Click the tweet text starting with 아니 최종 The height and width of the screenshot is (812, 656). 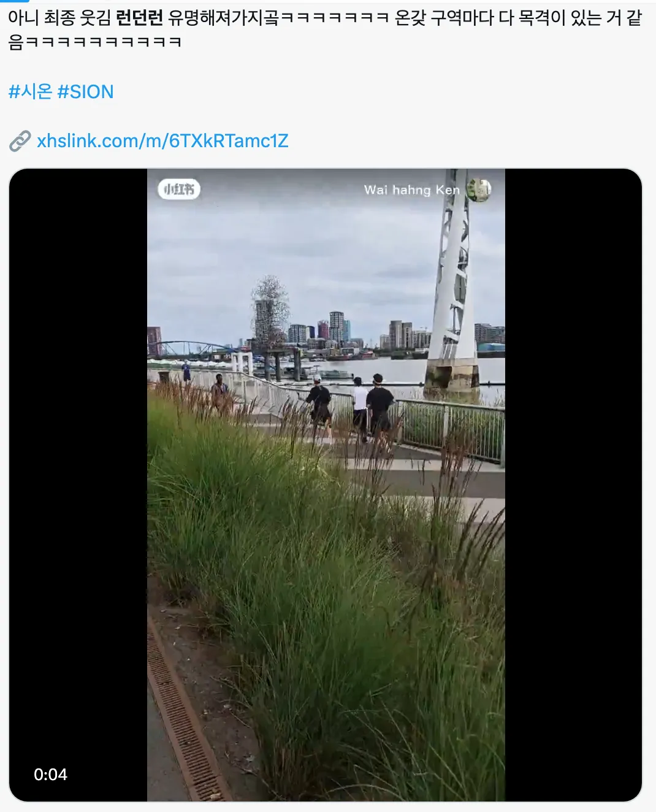325,29
